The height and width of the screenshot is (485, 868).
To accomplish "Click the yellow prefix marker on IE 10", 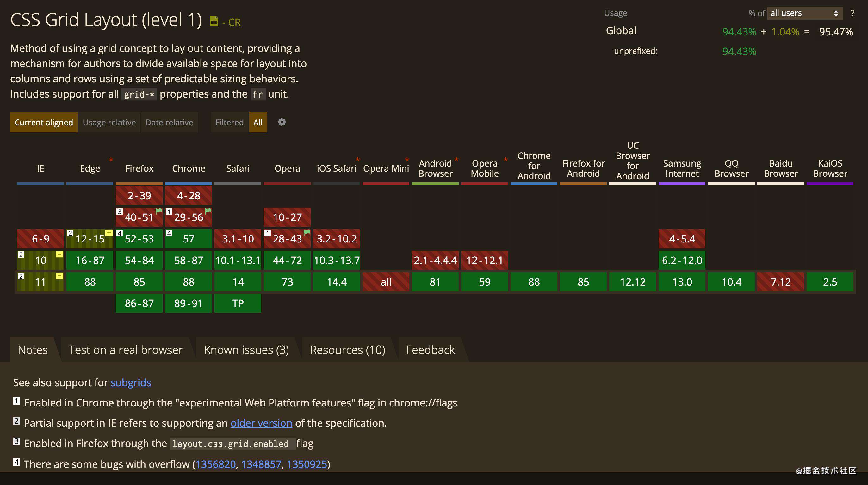I will pos(59,254).
